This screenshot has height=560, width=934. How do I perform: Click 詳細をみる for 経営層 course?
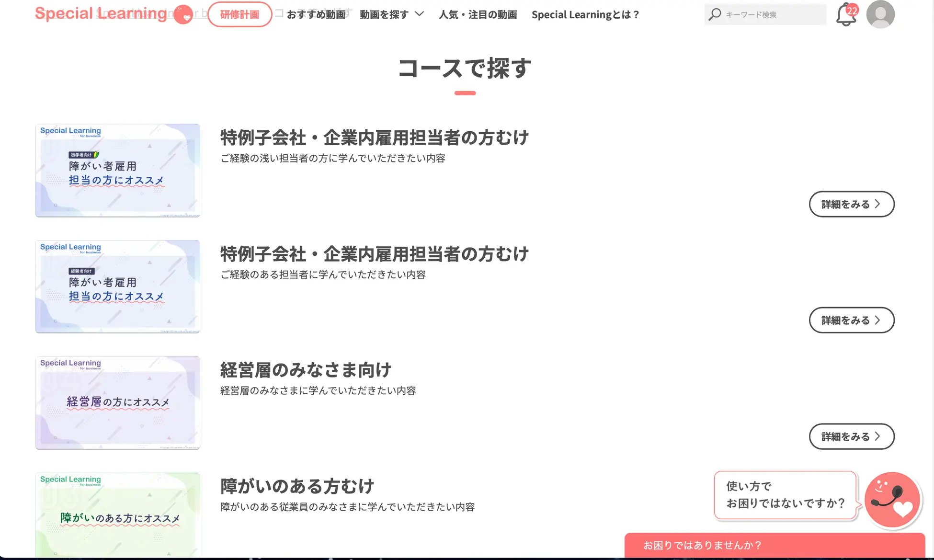(851, 436)
